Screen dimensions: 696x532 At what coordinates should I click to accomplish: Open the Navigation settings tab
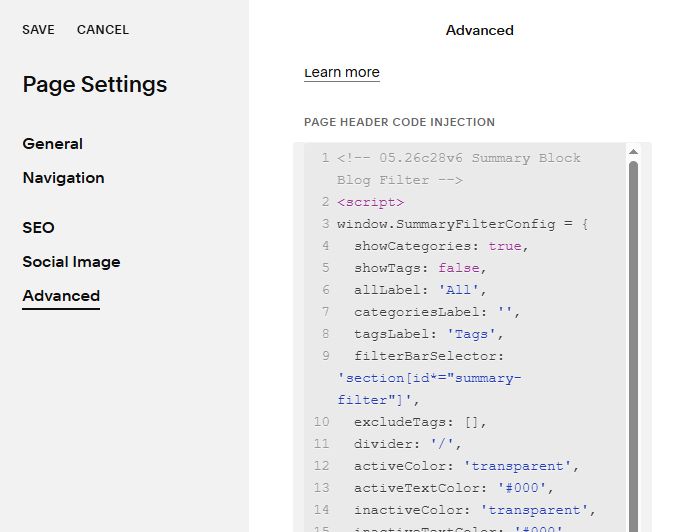[x=63, y=178]
